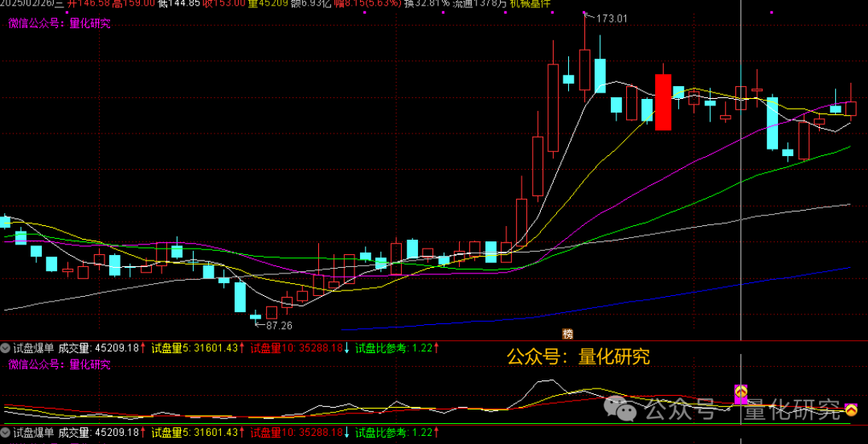Click 试盘量5: 31601.43 in the lower indicator panel
The image size is (868, 444).
pos(194,432)
